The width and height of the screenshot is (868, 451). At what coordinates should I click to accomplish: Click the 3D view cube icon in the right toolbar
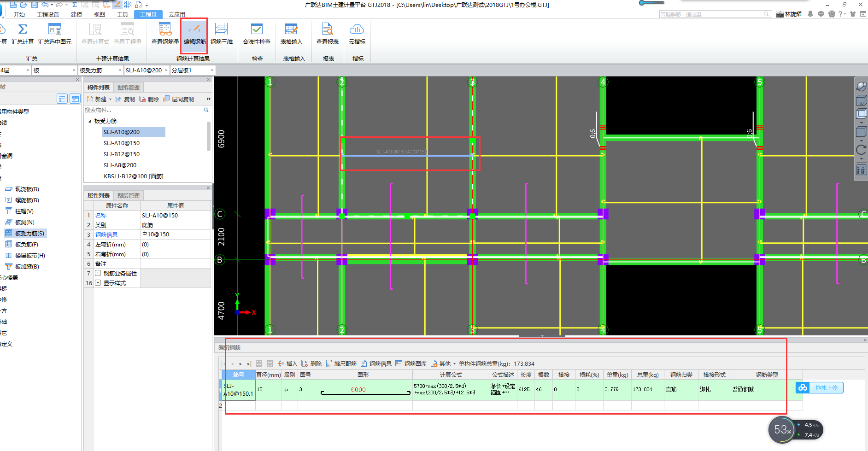pyautogui.click(x=861, y=100)
